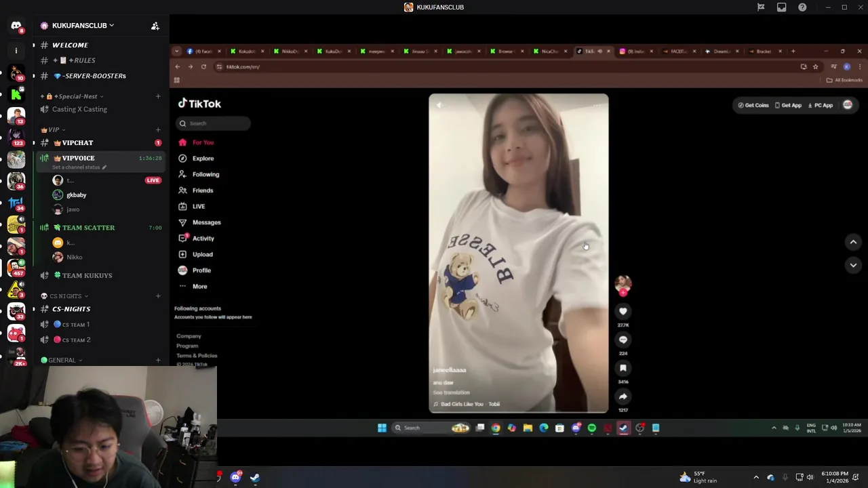
Task: Open TikTok LIVE section
Action: tap(192, 206)
